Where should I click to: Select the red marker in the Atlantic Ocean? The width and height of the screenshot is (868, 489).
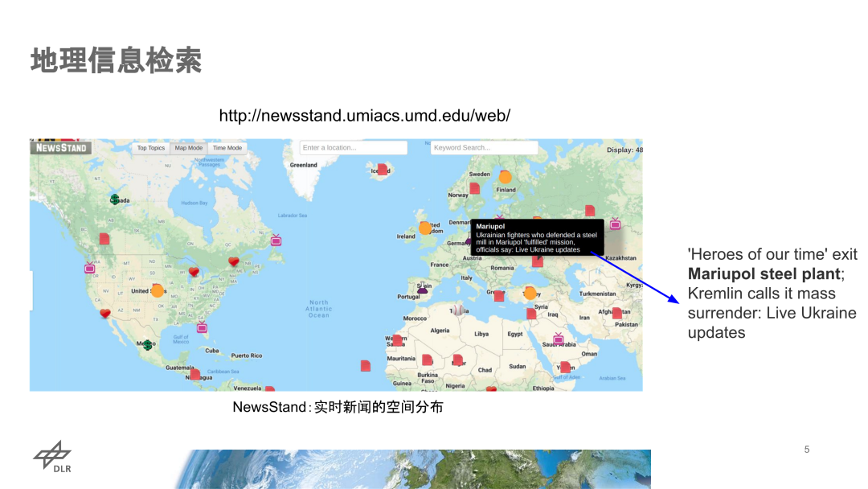[x=366, y=366]
